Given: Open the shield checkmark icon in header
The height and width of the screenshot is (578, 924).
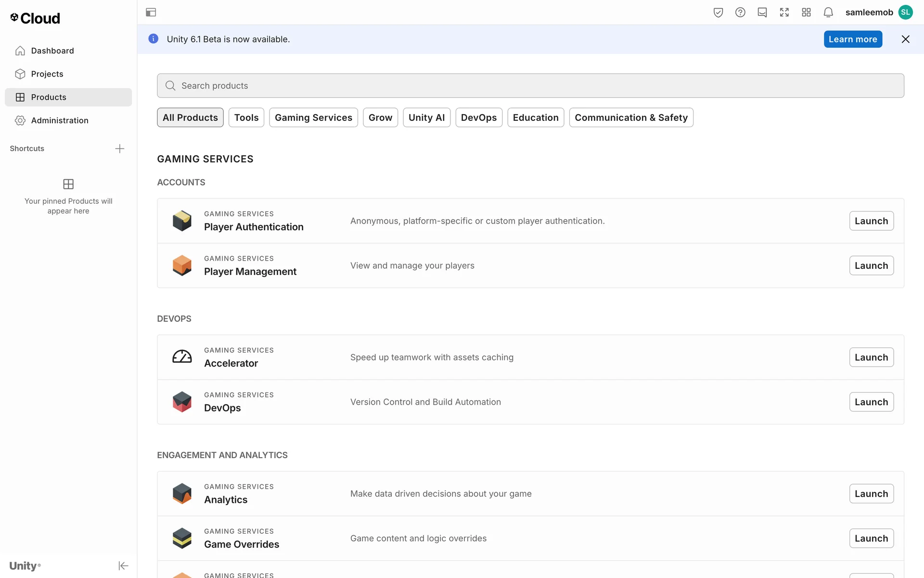Looking at the screenshot, I should point(718,13).
